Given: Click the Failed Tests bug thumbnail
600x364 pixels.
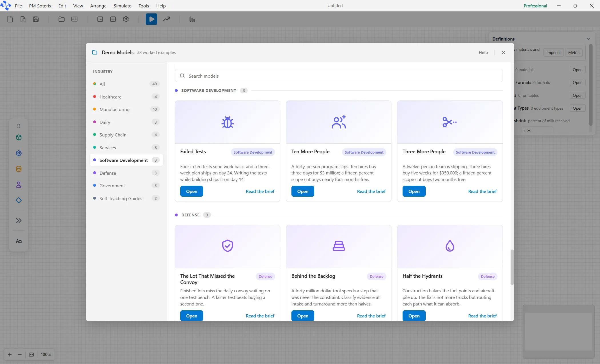Looking at the screenshot, I should [x=227, y=122].
